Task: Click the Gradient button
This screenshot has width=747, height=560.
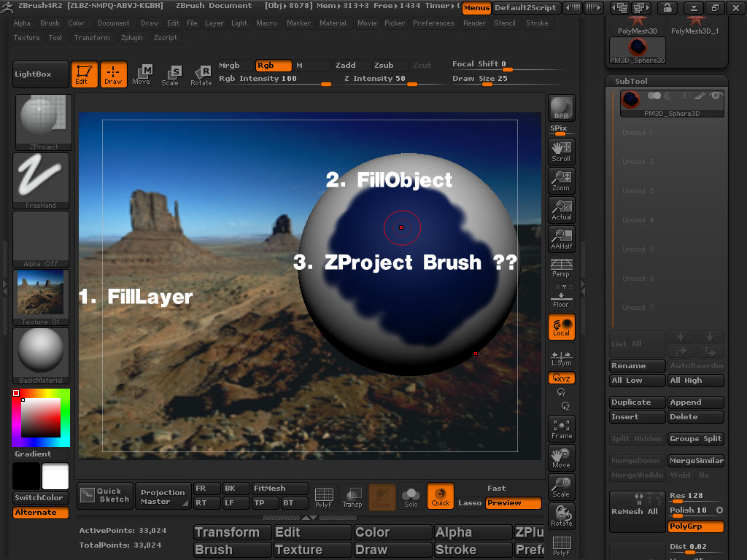Action: pos(41,454)
